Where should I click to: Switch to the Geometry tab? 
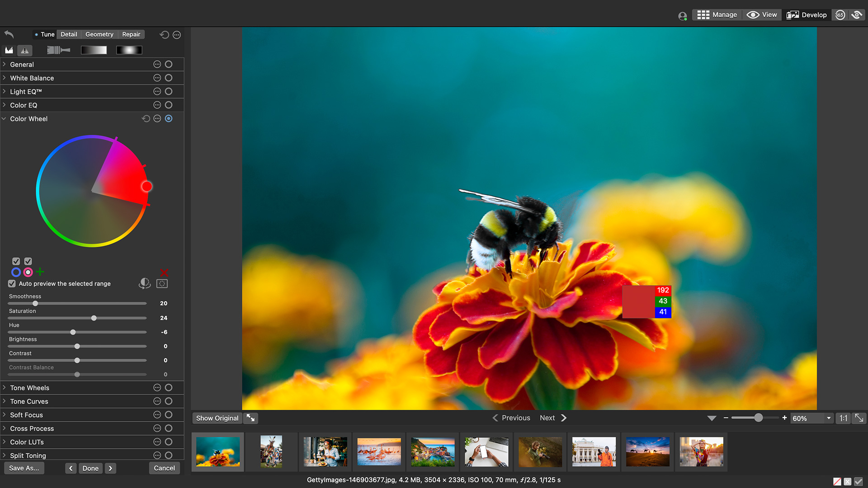(99, 34)
